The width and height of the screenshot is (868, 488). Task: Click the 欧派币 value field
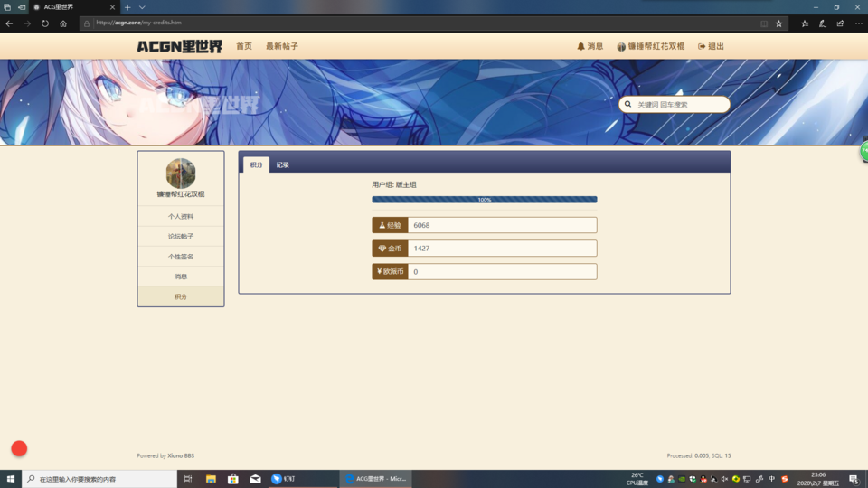(x=502, y=272)
